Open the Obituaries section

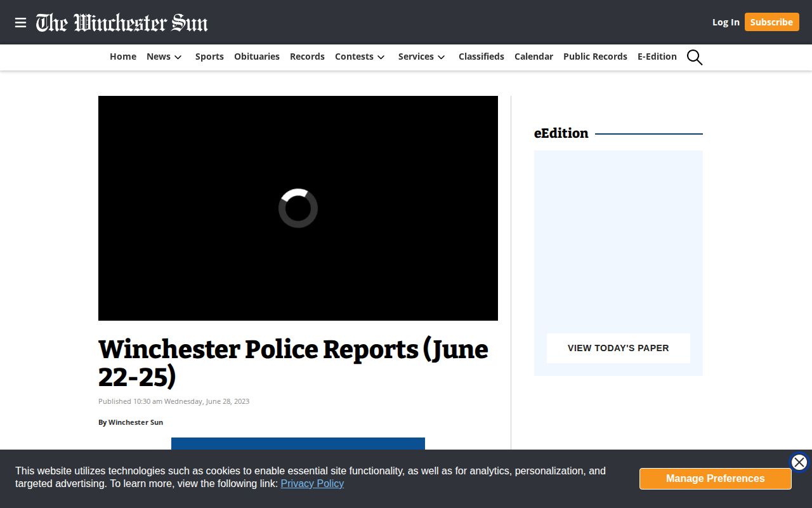[257, 57]
